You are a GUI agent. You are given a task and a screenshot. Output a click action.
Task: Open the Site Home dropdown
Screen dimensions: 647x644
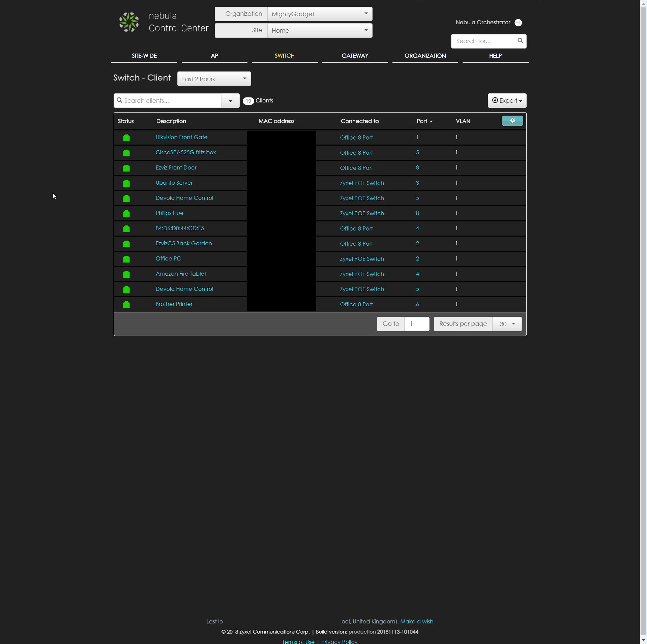[x=319, y=30]
